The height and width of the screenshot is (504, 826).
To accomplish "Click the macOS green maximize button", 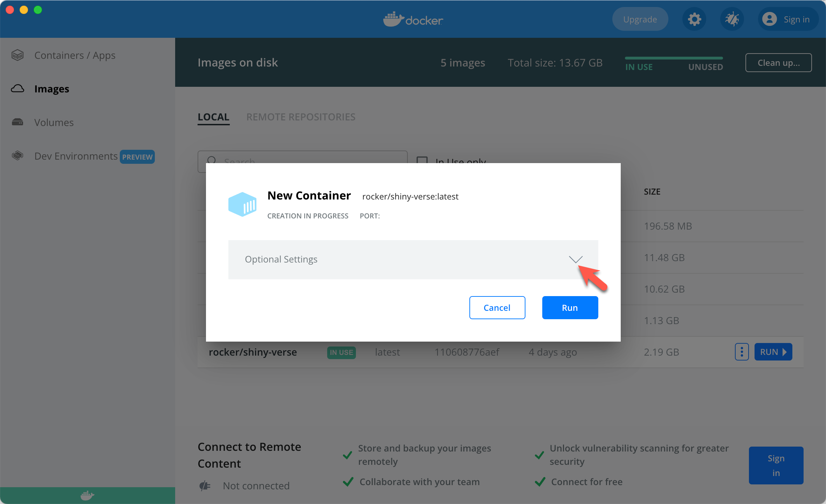I will [38, 10].
